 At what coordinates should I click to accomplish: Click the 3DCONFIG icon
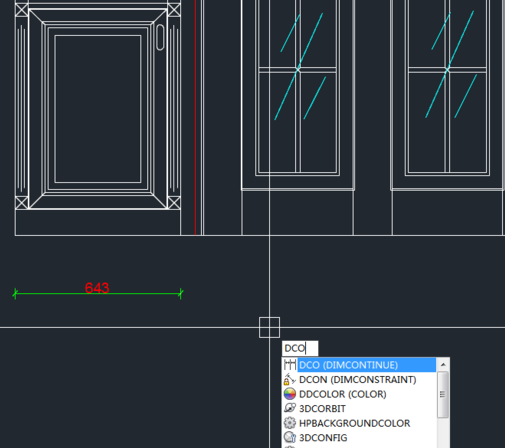click(x=290, y=437)
